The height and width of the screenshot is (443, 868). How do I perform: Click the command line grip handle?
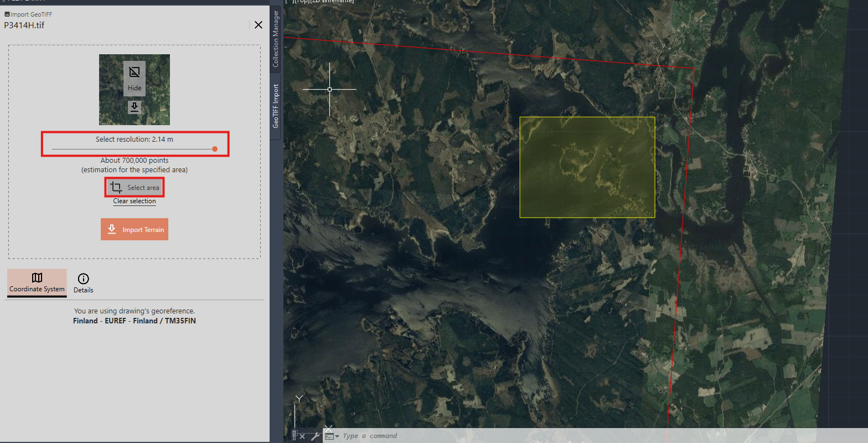click(x=294, y=436)
